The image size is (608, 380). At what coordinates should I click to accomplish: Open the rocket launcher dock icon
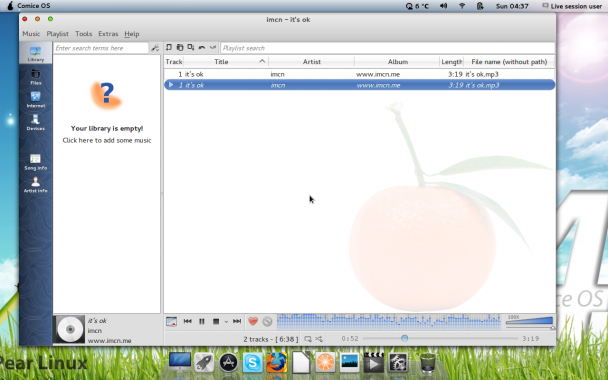point(204,363)
